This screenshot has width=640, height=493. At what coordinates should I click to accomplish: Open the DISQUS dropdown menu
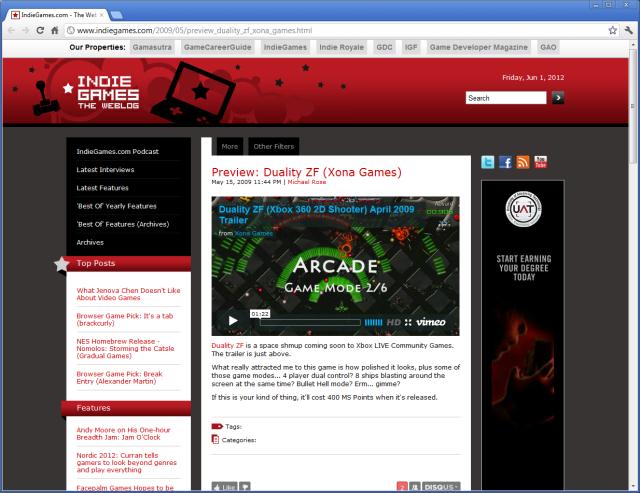click(441, 486)
